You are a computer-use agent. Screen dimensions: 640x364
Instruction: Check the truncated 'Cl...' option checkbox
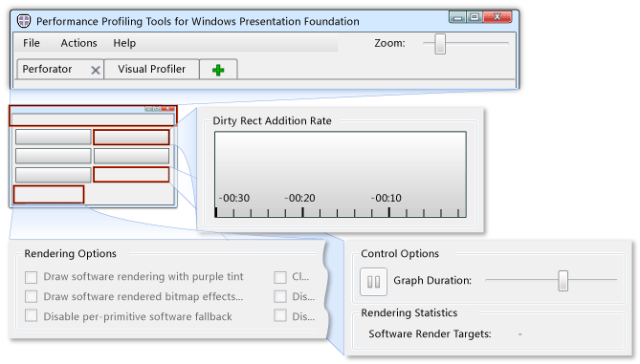click(x=280, y=277)
